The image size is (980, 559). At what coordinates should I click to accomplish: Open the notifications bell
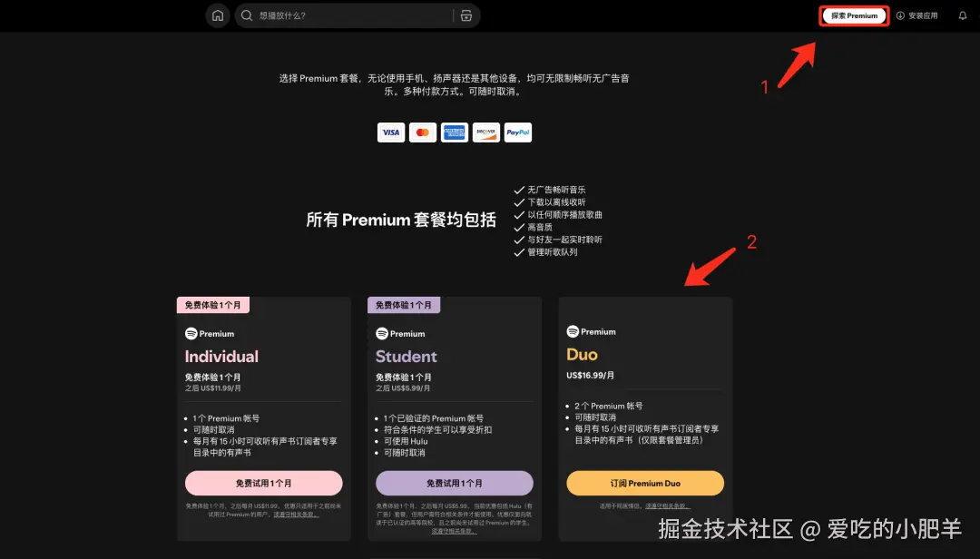click(964, 15)
